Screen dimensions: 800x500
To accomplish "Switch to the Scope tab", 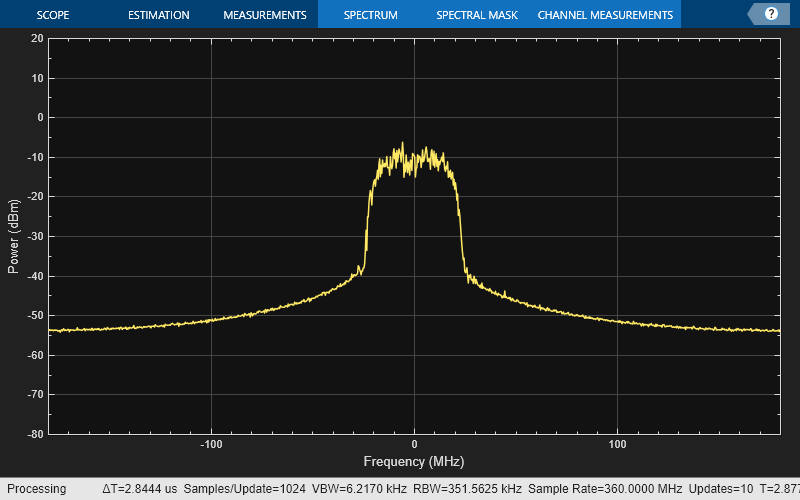I will click(52, 15).
